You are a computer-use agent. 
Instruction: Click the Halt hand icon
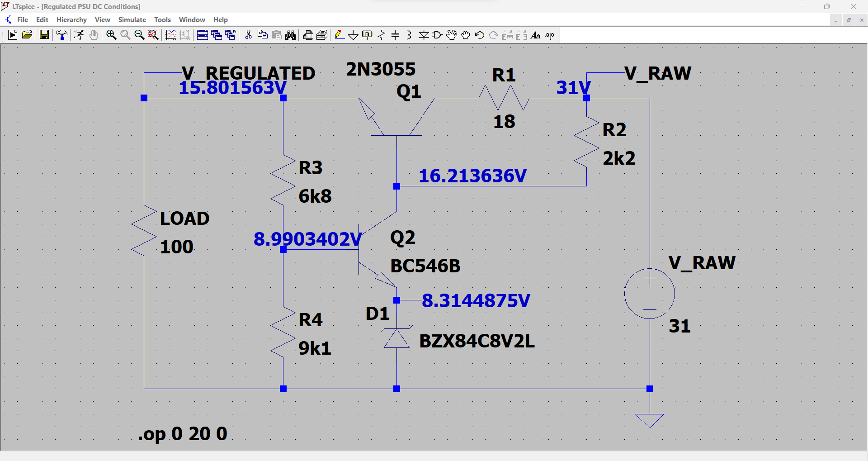[94, 35]
